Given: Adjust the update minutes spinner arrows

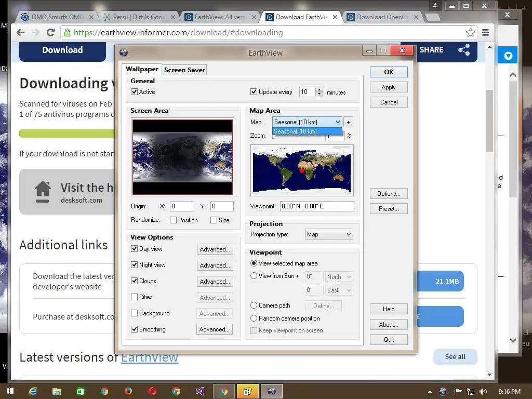Looking at the screenshot, I should pos(320,92).
